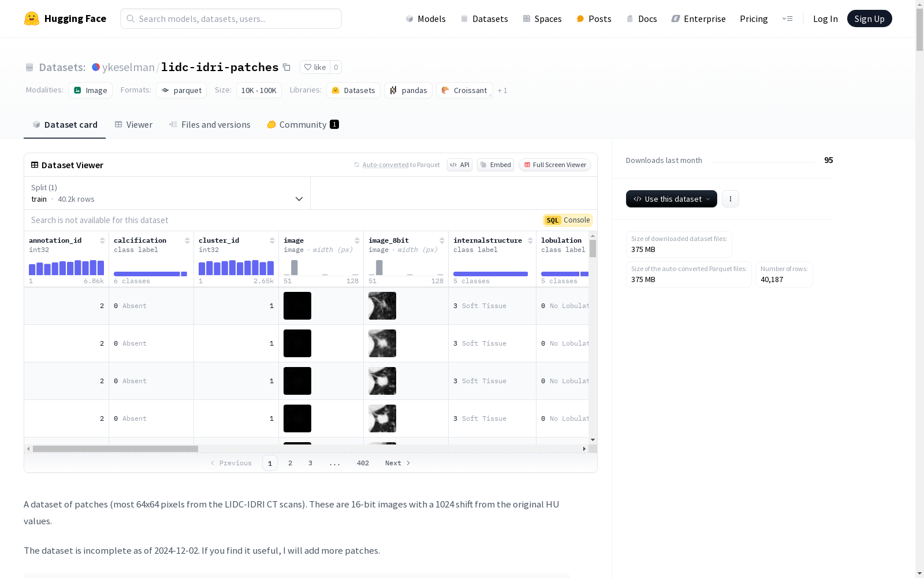Click the table vertical scrollbar thumb

point(593,249)
